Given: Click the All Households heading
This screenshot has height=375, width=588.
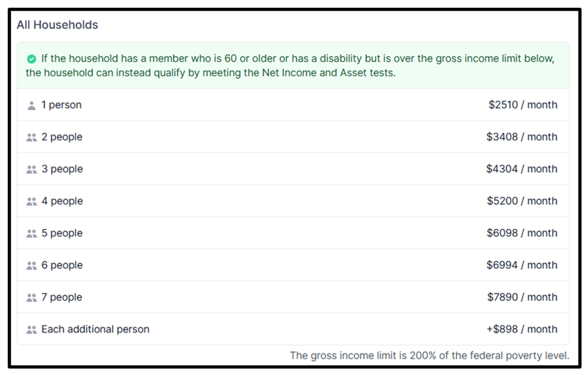Looking at the screenshot, I should 58,24.
